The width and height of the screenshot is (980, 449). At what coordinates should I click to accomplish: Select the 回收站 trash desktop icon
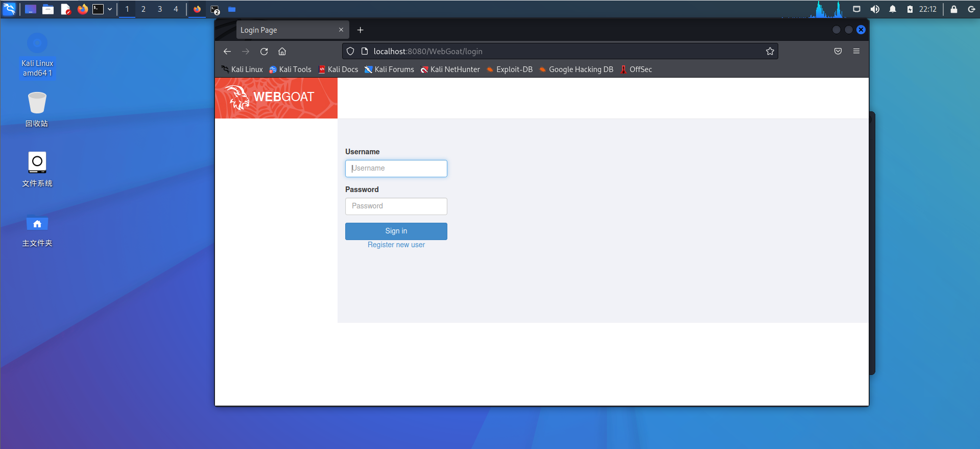[x=37, y=109]
